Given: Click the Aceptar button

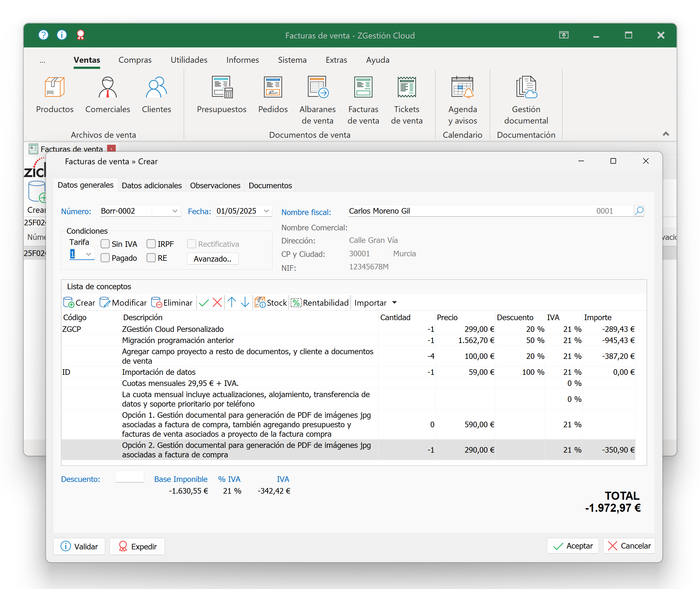Looking at the screenshot, I should pyautogui.click(x=573, y=545).
